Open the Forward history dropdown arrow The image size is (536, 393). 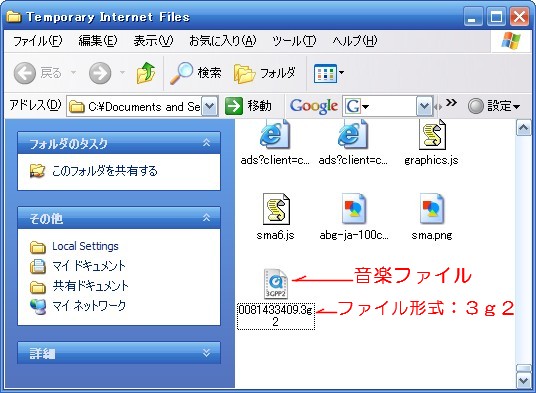122,72
